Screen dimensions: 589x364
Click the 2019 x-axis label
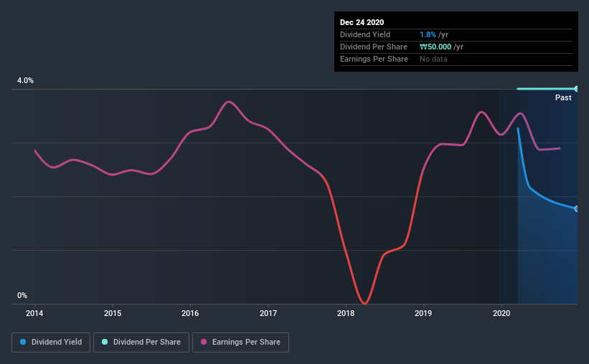click(x=423, y=313)
